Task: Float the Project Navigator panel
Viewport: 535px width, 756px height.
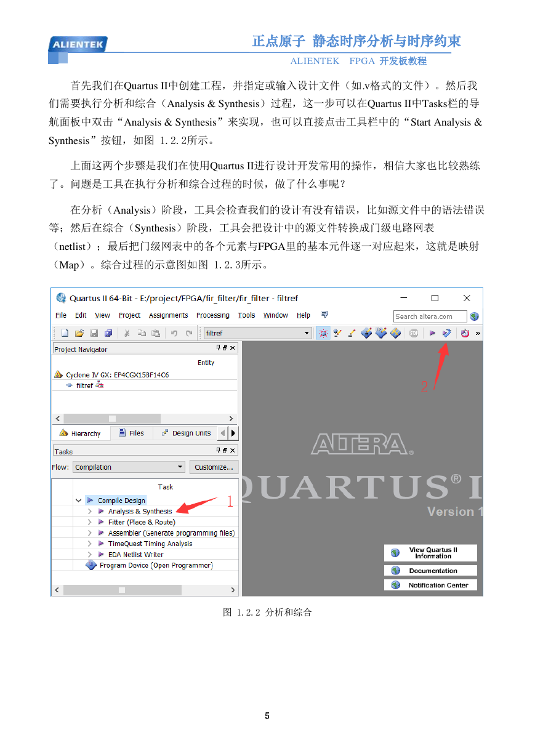Action: point(225,348)
